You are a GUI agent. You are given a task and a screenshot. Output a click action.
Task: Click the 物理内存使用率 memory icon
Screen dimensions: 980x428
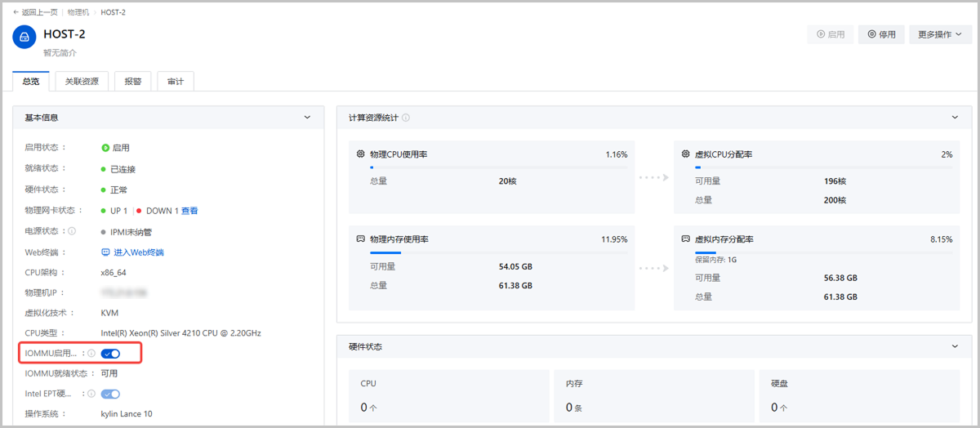tap(361, 239)
